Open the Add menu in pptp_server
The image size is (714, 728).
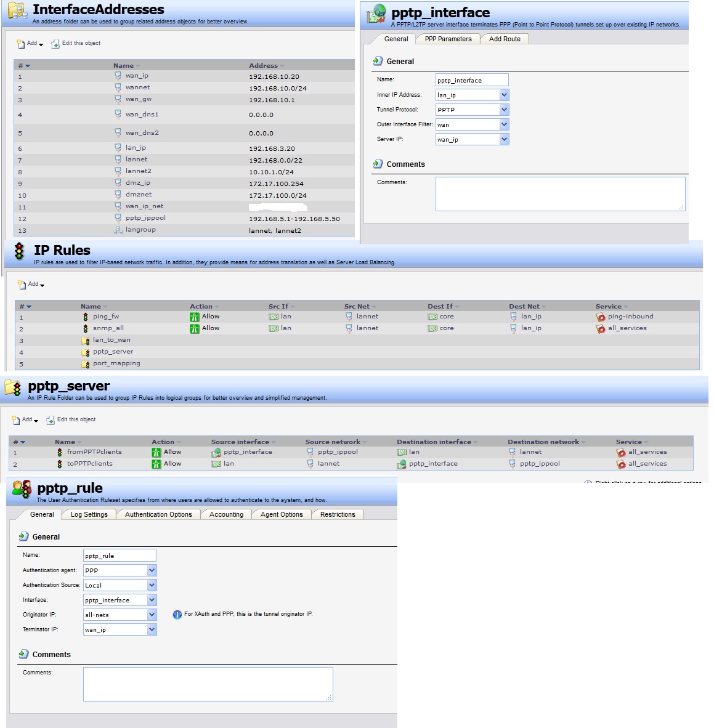click(x=25, y=419)
